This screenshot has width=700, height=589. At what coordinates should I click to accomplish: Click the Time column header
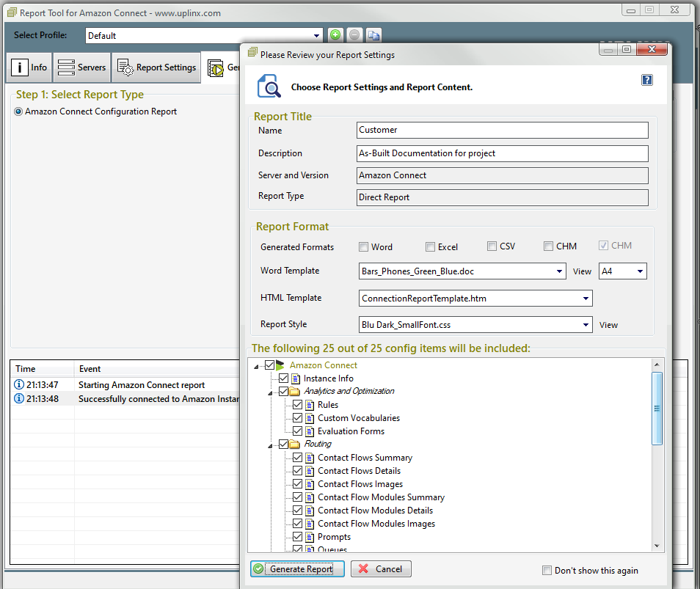point(43,368)
